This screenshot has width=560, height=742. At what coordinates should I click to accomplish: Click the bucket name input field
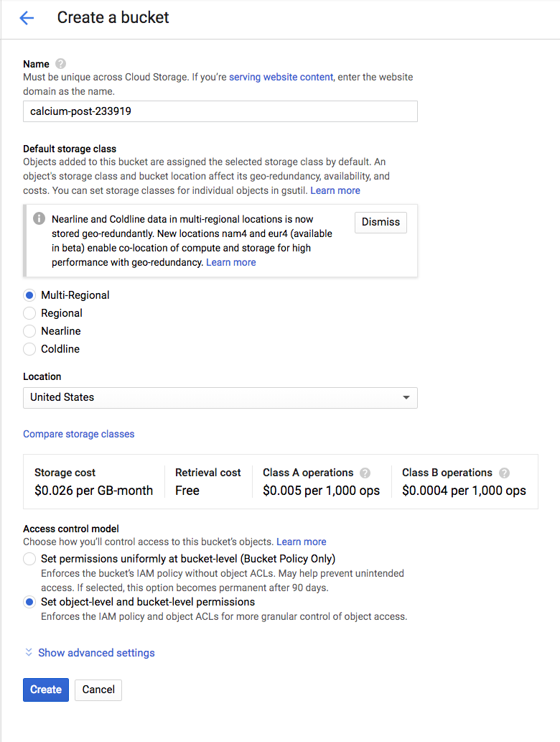pos(220,111)
